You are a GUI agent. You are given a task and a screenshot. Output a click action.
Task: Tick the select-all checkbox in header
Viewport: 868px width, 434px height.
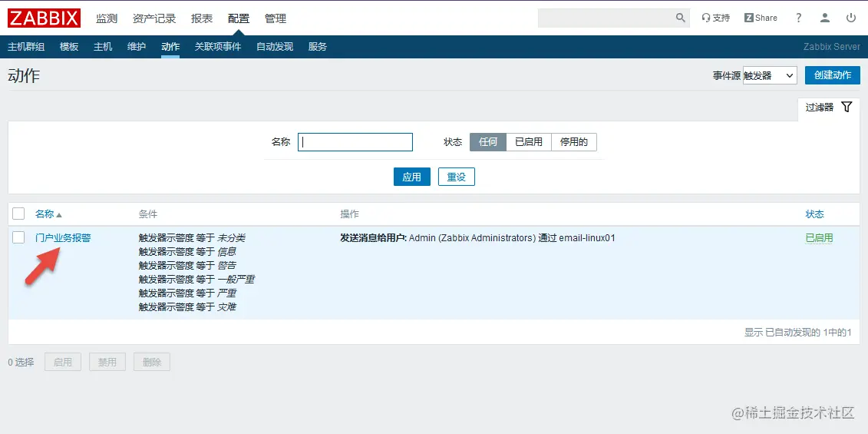[18, 214]
